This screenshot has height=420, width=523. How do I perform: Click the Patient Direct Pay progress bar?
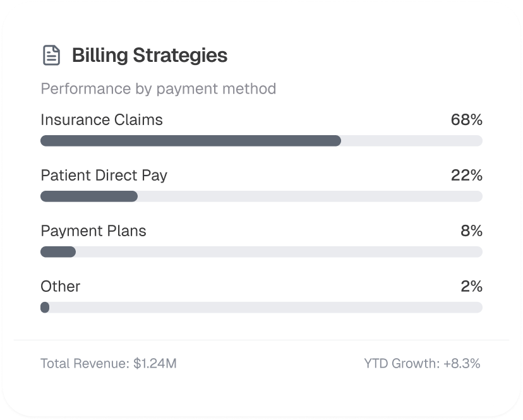[x=261, y=196]
